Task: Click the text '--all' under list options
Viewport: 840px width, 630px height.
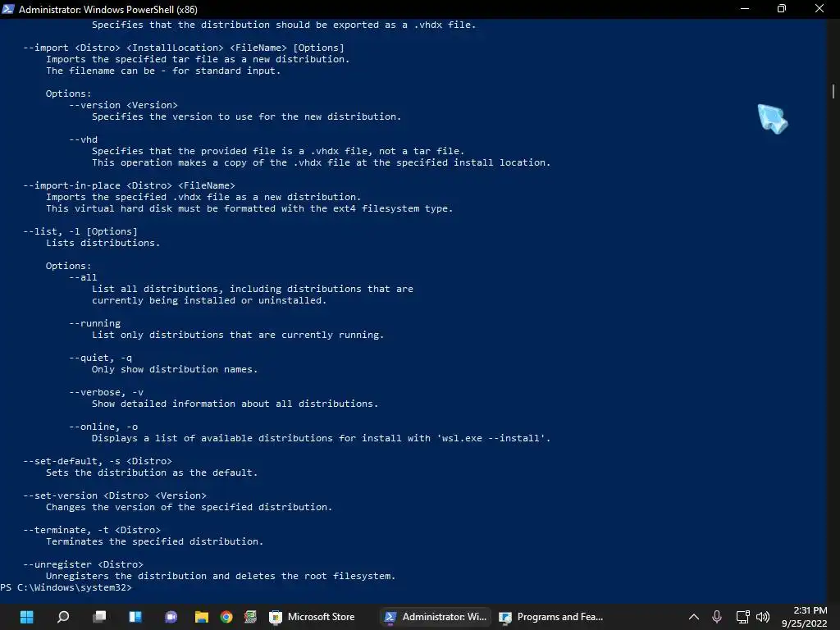Action: [83, 277]
